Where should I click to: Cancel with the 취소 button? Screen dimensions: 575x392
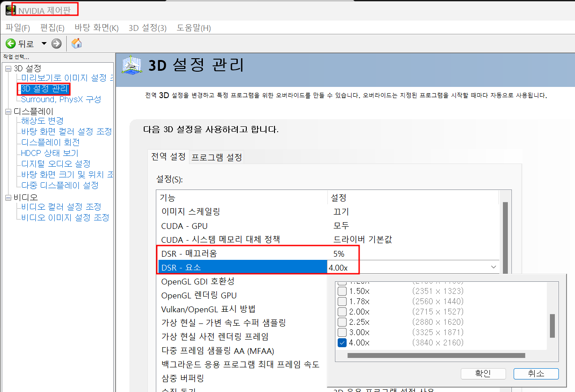(536, 374)
